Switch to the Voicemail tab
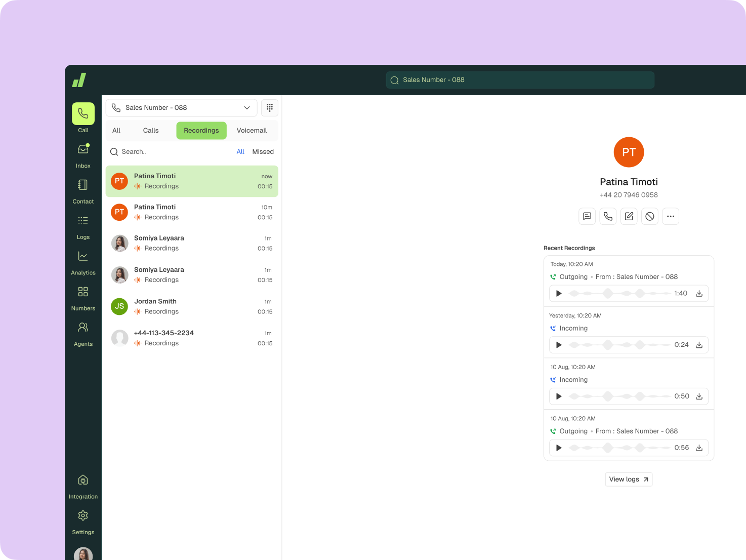 [x=252, y=130]
